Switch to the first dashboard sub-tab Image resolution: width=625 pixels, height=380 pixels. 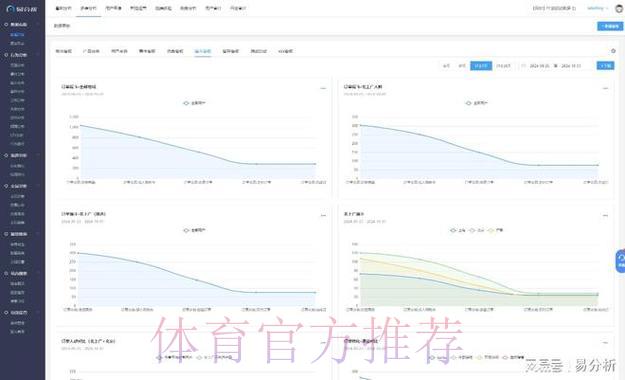(63, 51)
